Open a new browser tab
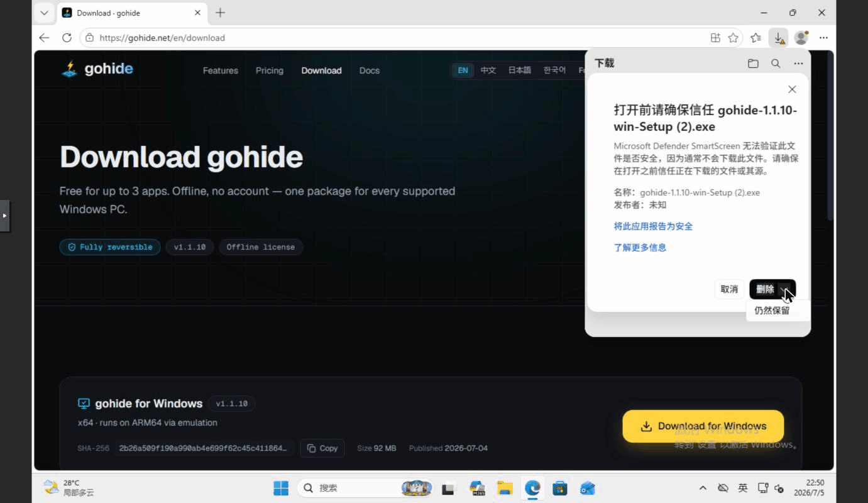 (220, 13)
